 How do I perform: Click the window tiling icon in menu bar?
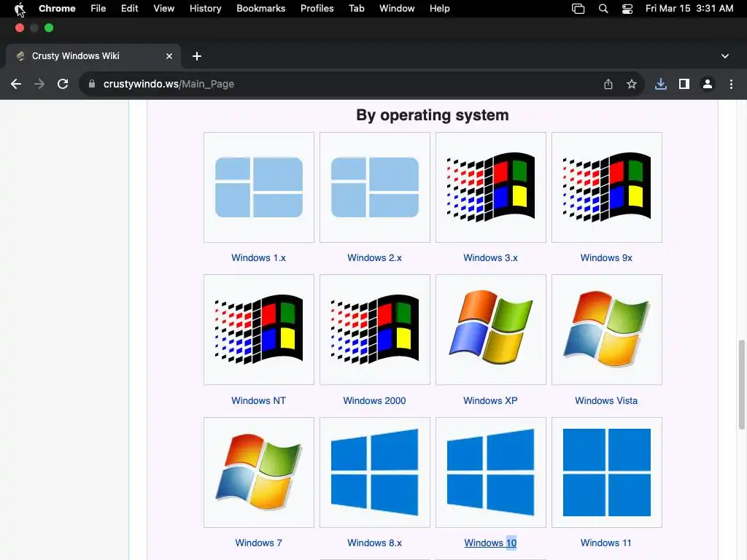pyautogui.click(x=578, y=9)
